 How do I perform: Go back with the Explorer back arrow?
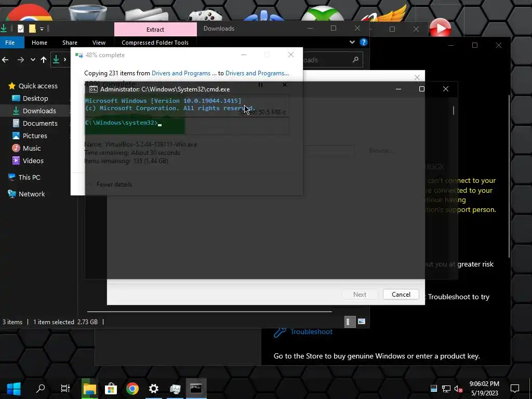click(x=5, y=60)
